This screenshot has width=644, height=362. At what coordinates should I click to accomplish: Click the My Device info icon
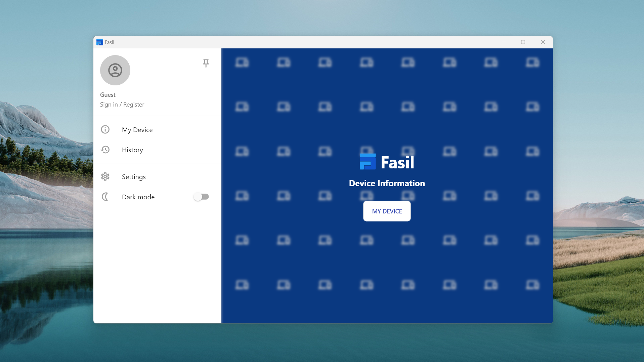coord(105,129)
